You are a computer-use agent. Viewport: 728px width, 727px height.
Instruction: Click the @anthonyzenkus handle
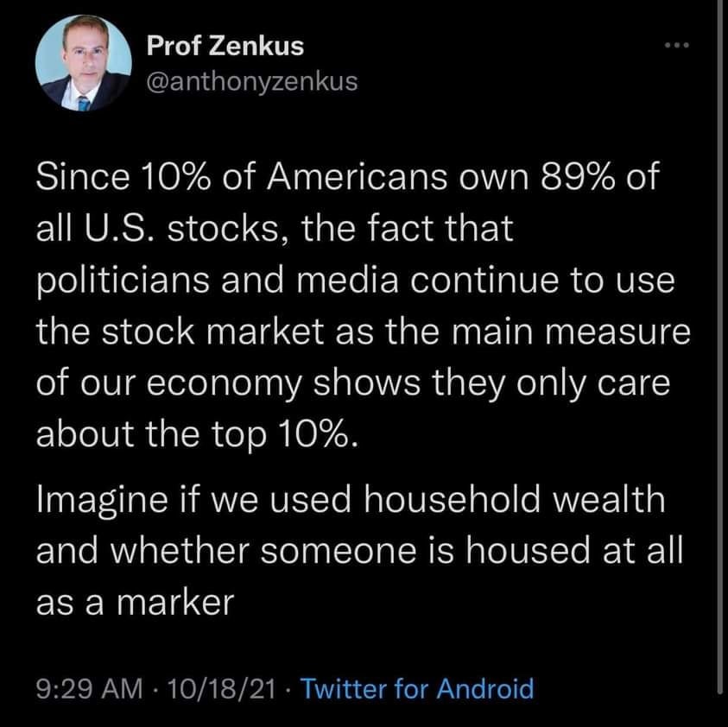(x=251, y=82)
